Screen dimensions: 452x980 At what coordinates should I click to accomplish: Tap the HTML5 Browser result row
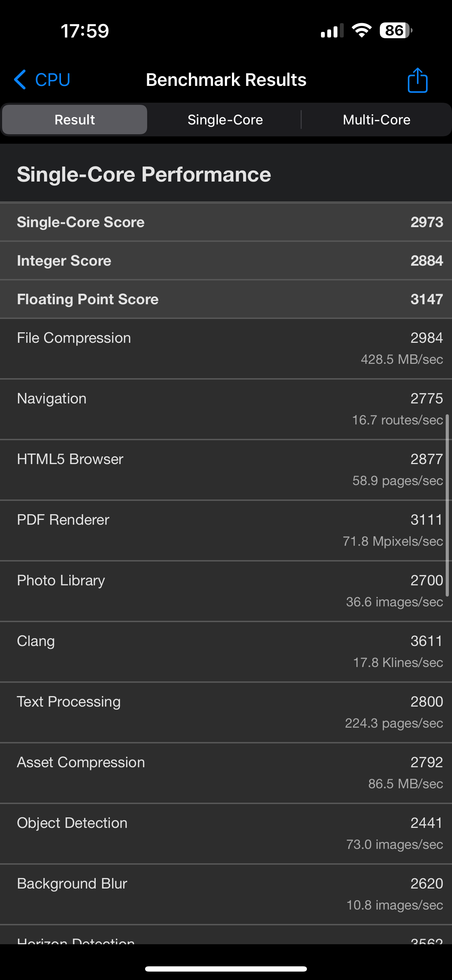226,469
